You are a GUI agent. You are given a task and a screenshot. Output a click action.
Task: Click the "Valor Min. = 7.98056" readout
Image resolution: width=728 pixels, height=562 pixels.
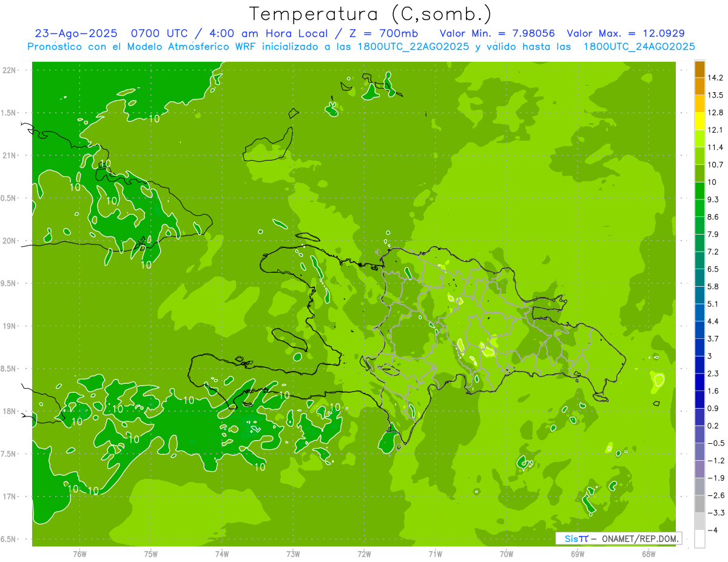tap(497, 33)
